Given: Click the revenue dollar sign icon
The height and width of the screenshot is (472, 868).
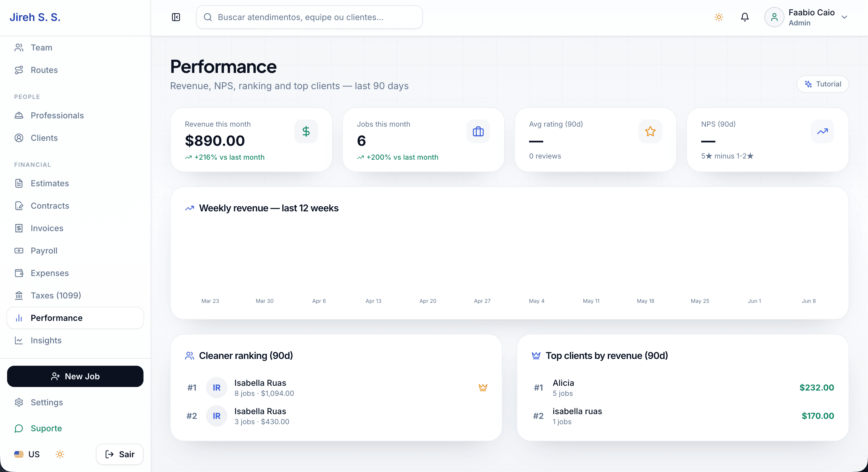Looking at the screenshot, I should click(x=306, y=131).
